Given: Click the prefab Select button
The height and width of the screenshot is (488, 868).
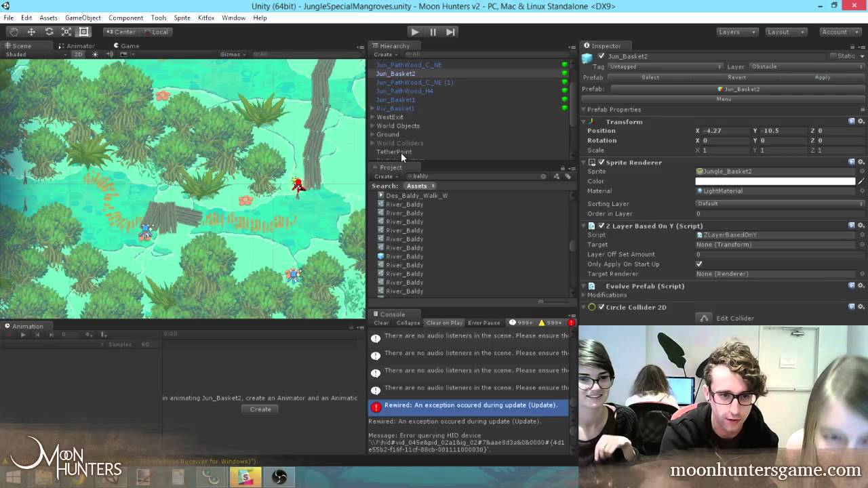Looking at the screenshot, I should [x=650, y=78].
